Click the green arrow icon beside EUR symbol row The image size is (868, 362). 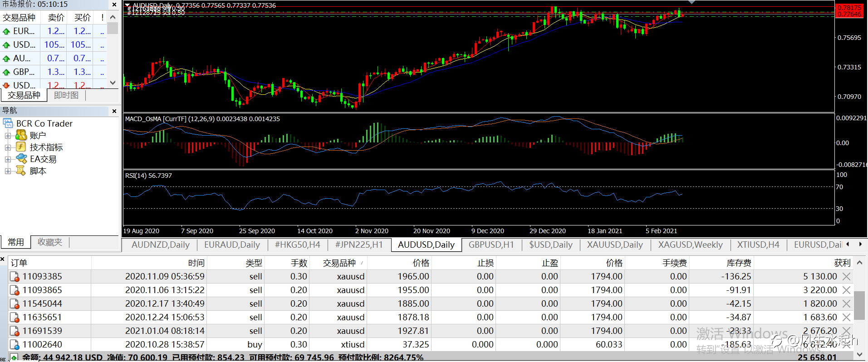(x=6, y=31)
